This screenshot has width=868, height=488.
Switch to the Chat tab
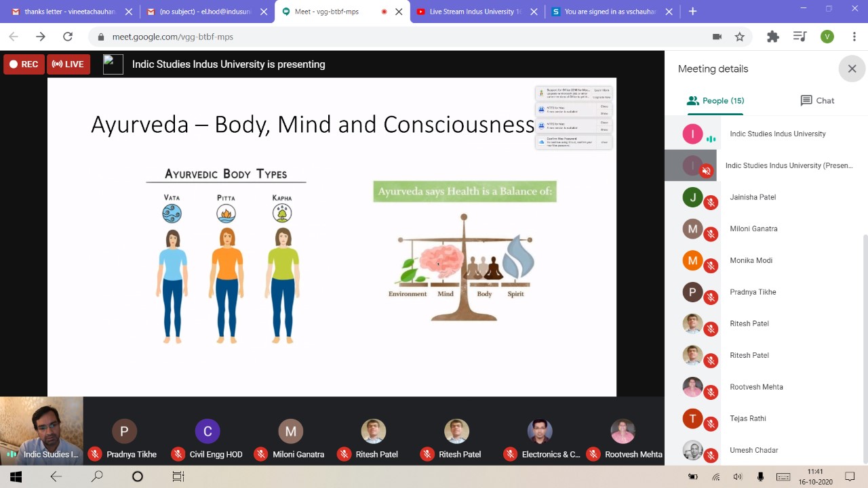coord(817,100)
